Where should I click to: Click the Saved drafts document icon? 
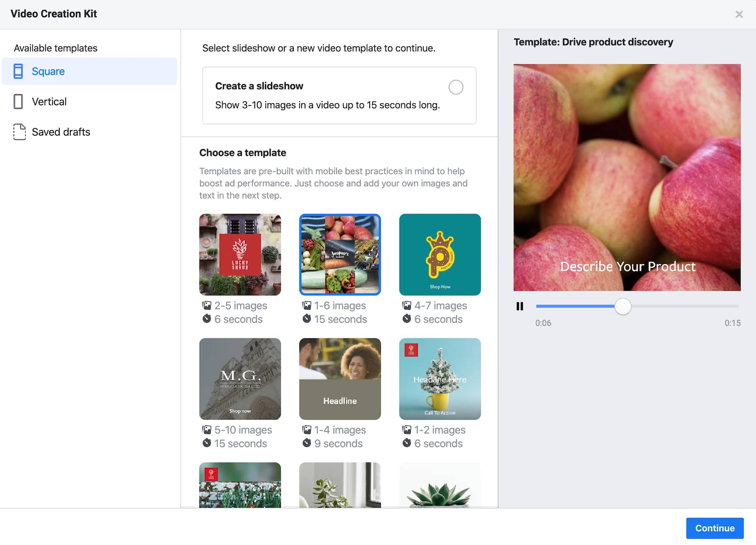coord(18,132)
